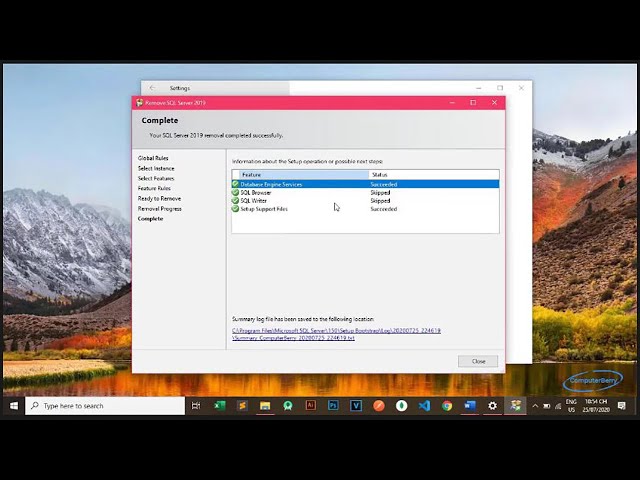Click the SQL Server setup title bar icon
Screen dimensions: 640x480
pos(140,103)
